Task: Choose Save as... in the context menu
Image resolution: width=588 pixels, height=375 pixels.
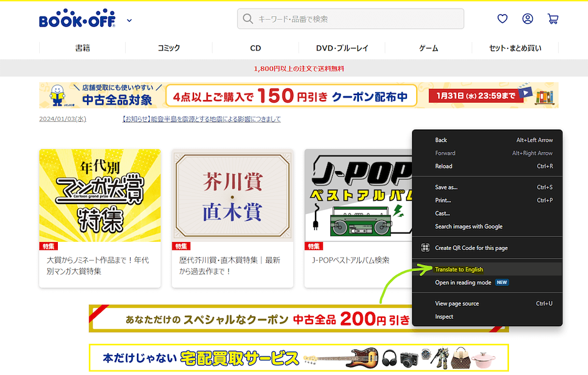Action: click(x=487, y=187)
